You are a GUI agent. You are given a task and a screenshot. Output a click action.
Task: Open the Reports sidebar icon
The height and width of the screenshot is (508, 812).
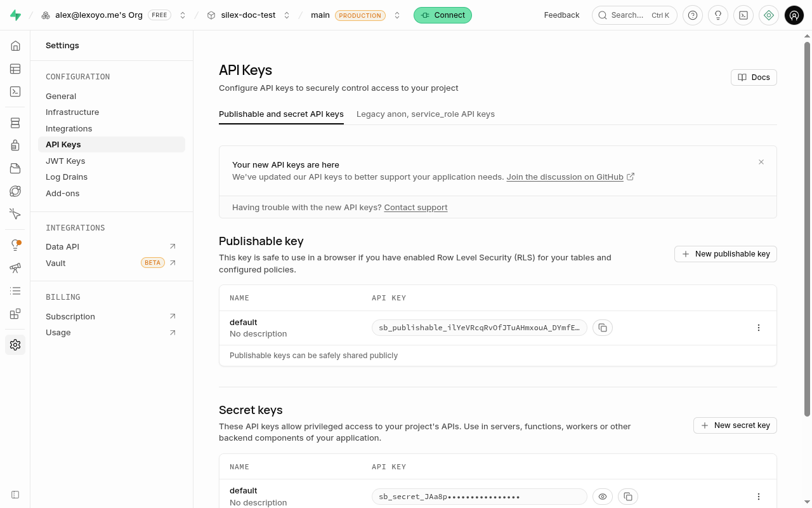(15, 268)
